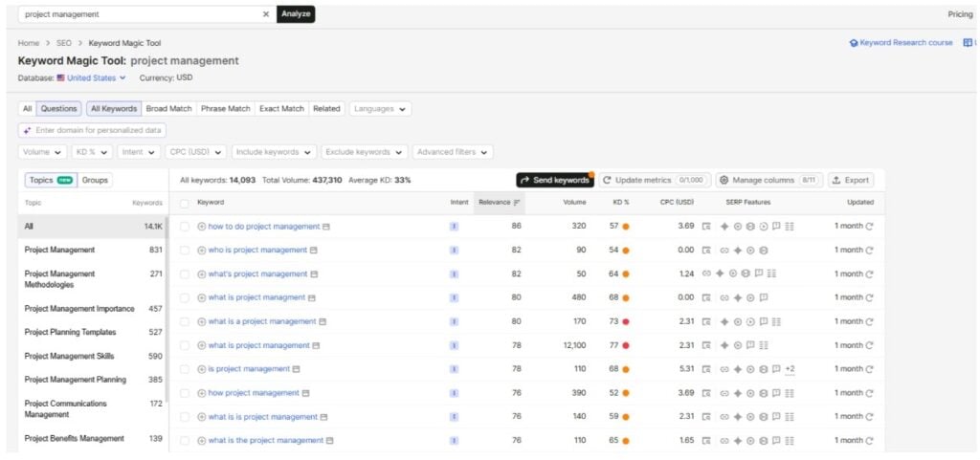The width and height of the screenshot is (980, 460).
Task: Refresh metrics icon for 'how to do project management' row
Action: click(x=869, y=227)
